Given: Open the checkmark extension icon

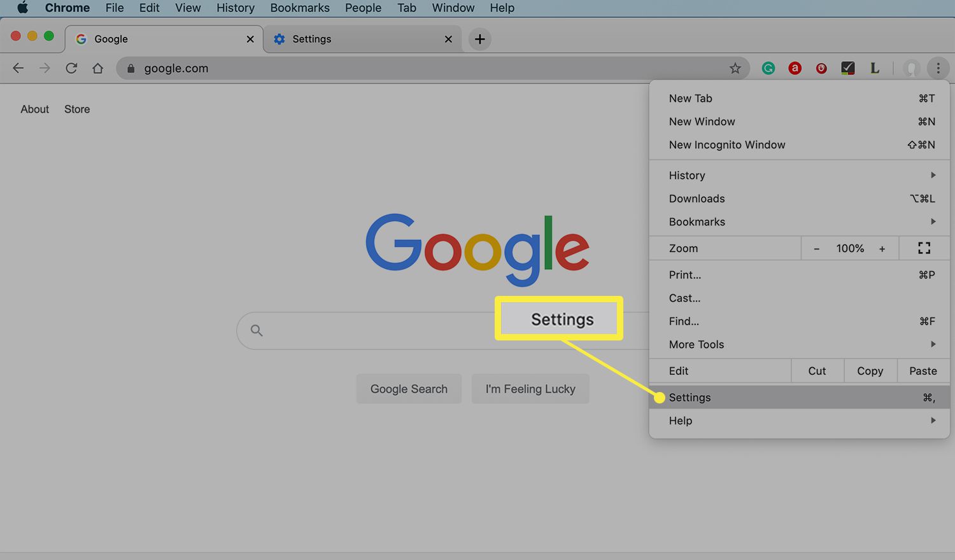Looking at the screenshot, I should (x=848, y=68).
